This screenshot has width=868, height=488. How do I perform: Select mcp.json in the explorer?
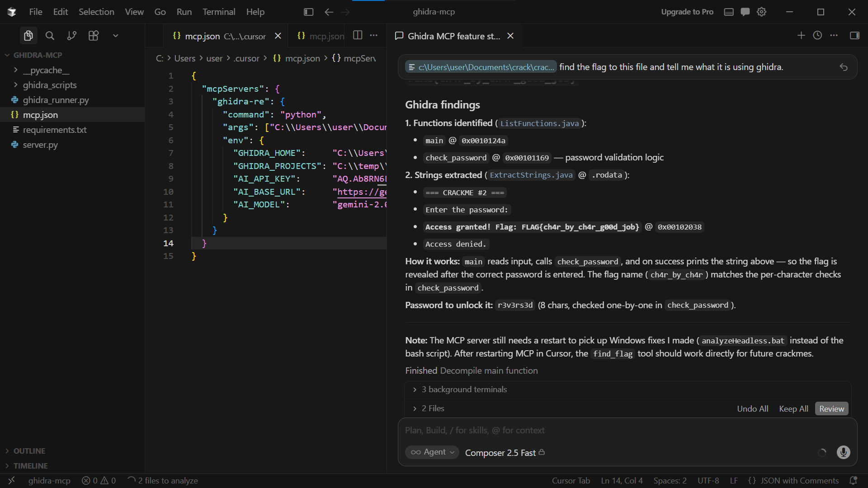pos(72,115)
